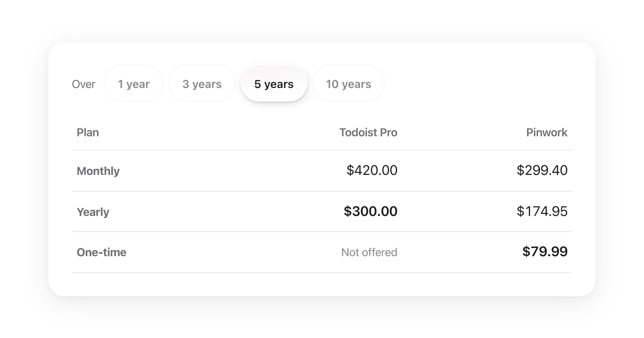Viewport: 644px width, 338px height.
Task: Click the Not offered cell
Action: 369,252
